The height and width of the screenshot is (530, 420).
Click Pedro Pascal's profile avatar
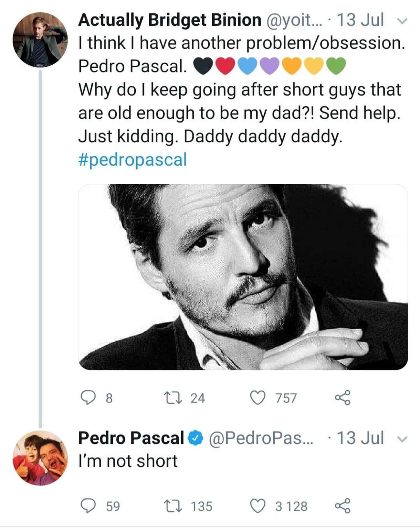tap(40, 458)
